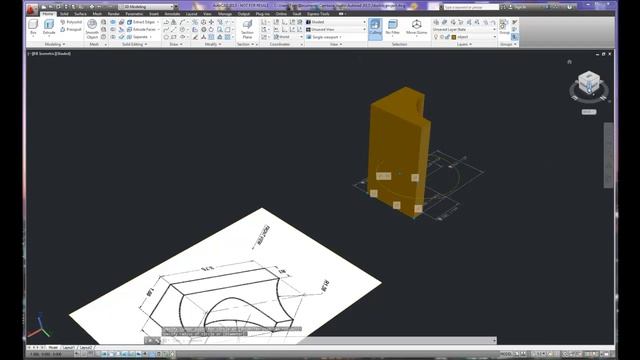The image size is (640, 360).
Task: Switch to the Home ribbon tab
Action: 48,14
